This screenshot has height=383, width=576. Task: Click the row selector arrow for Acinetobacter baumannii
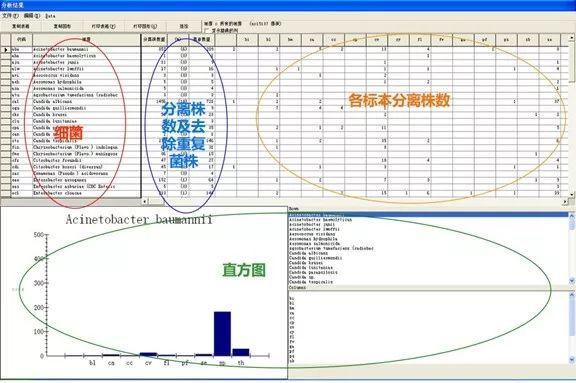(6, 49)
